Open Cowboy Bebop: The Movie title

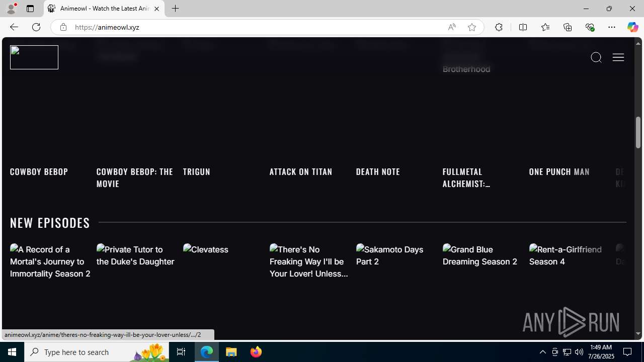(135, 177)
